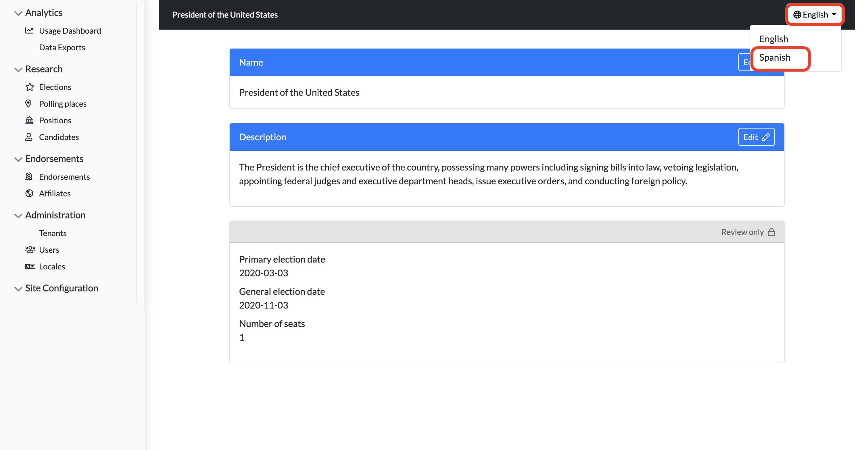Click the page title in dark header

225,15
